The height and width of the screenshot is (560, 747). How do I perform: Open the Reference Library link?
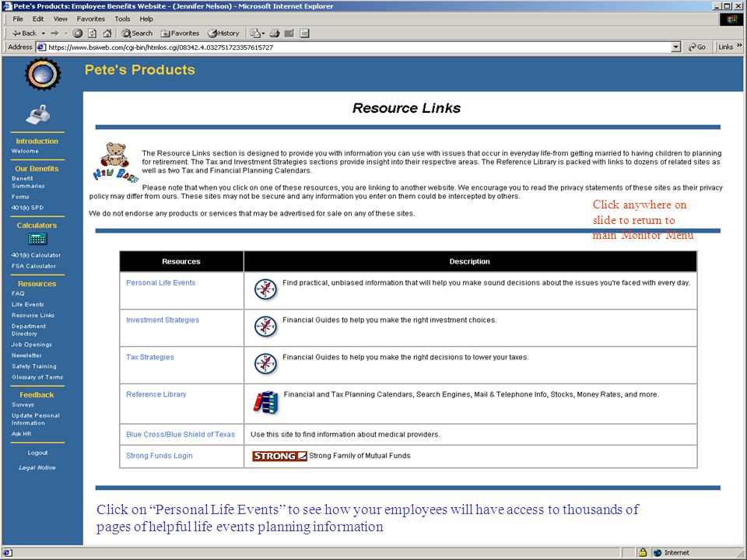pos(156,394)
